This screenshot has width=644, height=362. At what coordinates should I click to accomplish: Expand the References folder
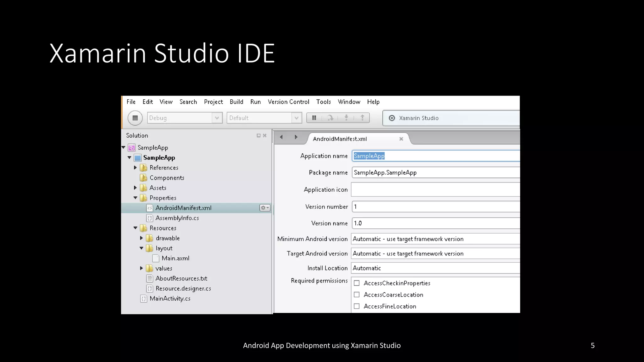[x=136, y=167]
